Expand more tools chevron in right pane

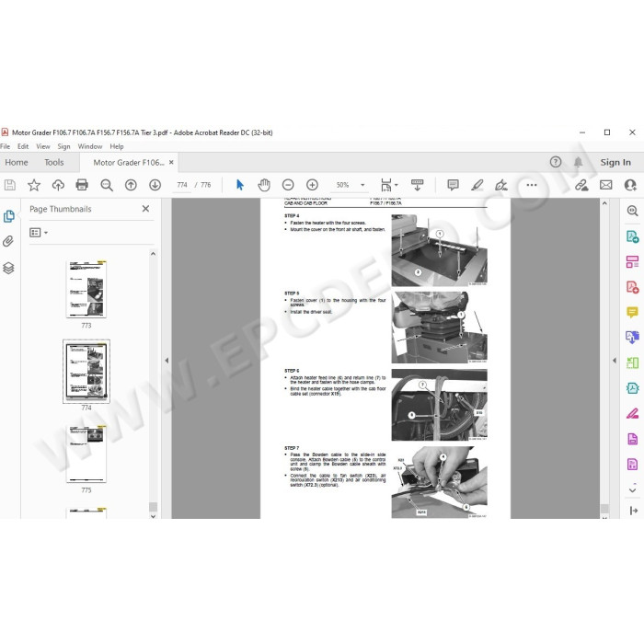[632, 490]
